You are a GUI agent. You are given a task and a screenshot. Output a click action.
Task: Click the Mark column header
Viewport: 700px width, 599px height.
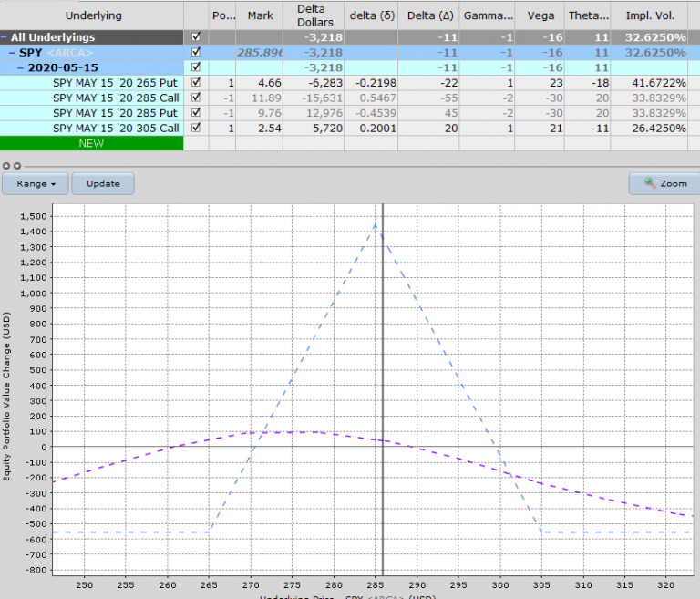pyautogui.click(x=260, y=15)
